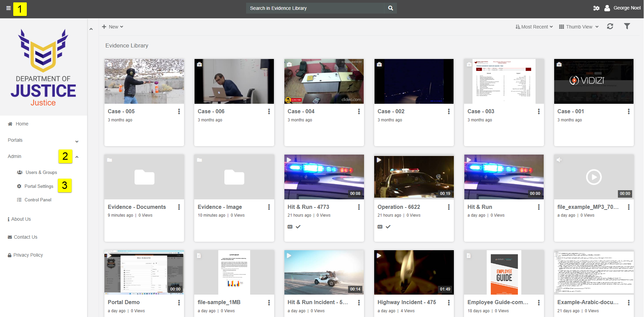Open Control Panel
This screenshot has height=317, width=644.
tap(34, 200)
